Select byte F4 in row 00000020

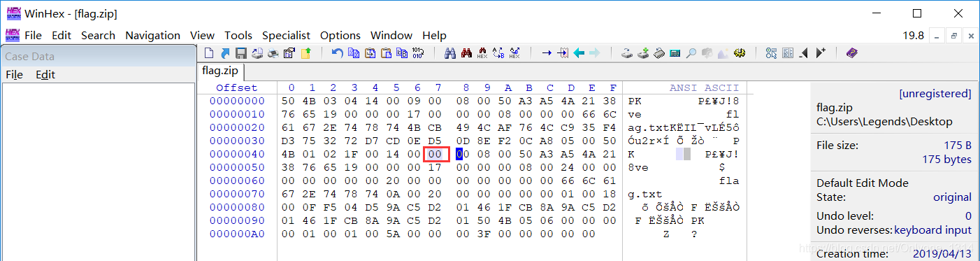tap(613, 127)
